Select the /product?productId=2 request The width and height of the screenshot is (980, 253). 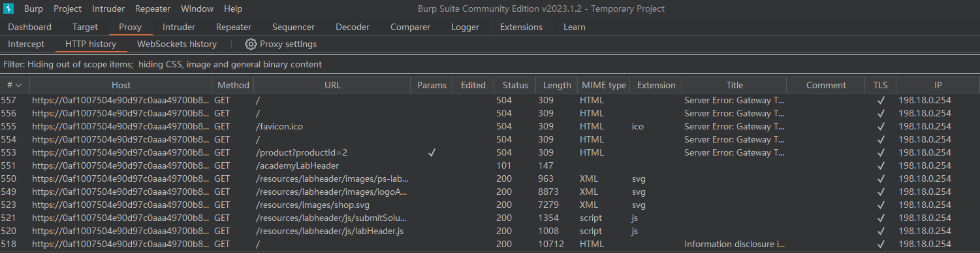click(302, 152)
